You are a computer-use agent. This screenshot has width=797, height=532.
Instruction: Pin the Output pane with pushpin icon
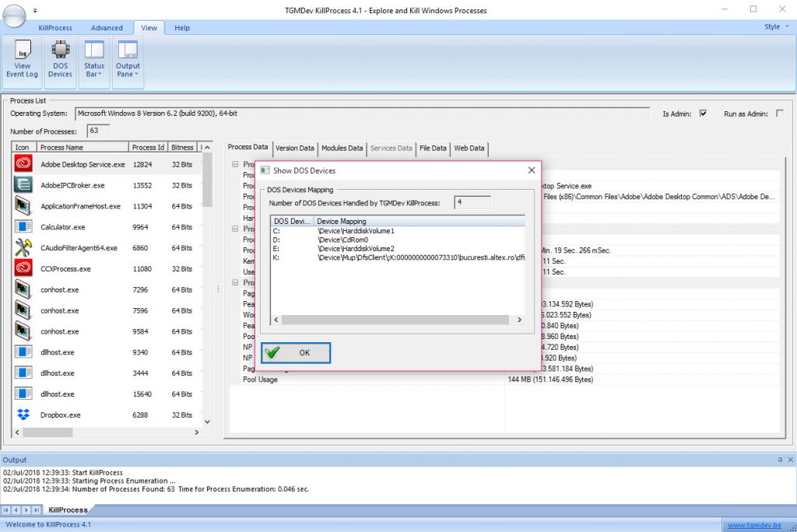tap(780, 460)
